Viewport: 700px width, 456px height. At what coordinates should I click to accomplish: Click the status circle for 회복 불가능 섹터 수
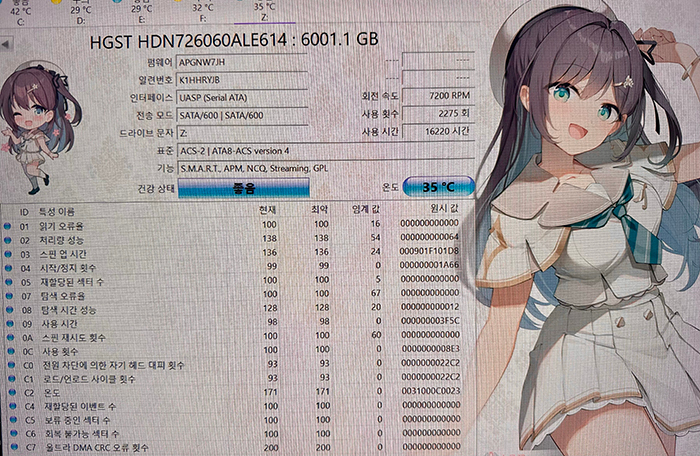(14, 434)
